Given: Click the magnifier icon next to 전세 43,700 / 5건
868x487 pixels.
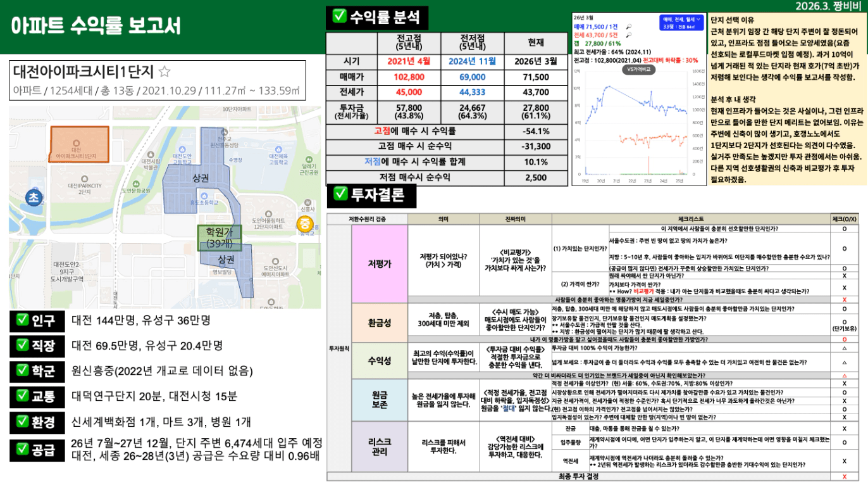Looking at the screenshot, I should coord(628,36).
